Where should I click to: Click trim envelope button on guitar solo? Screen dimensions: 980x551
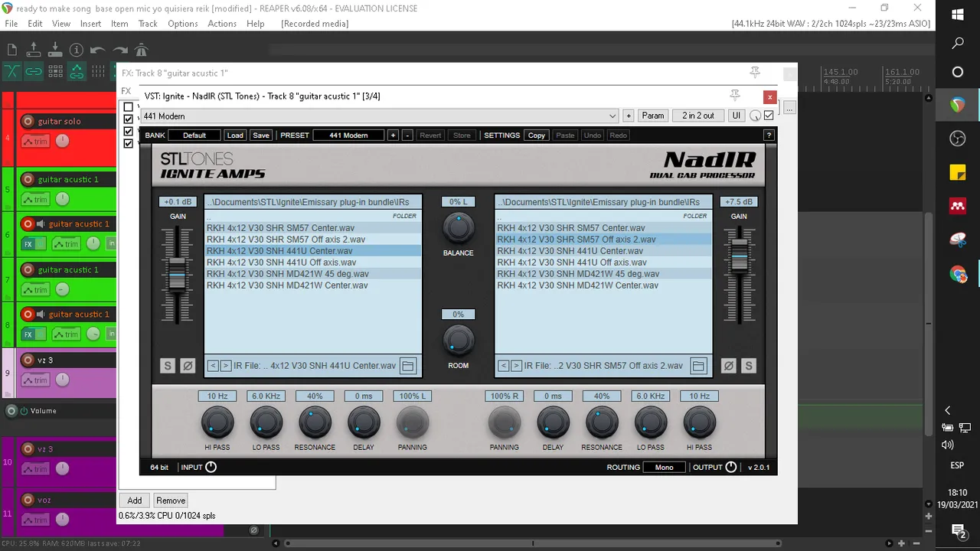34,142
